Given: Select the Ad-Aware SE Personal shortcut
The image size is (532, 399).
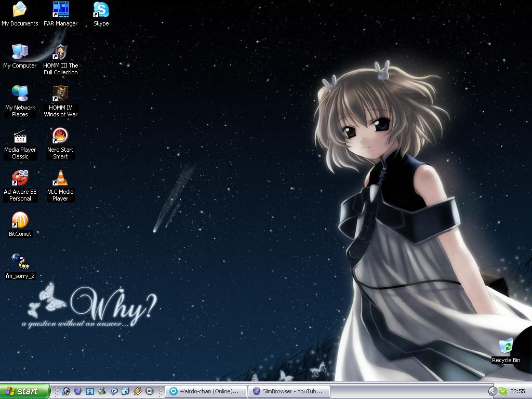Looking at the screenshot, I should tap(20, 185).
